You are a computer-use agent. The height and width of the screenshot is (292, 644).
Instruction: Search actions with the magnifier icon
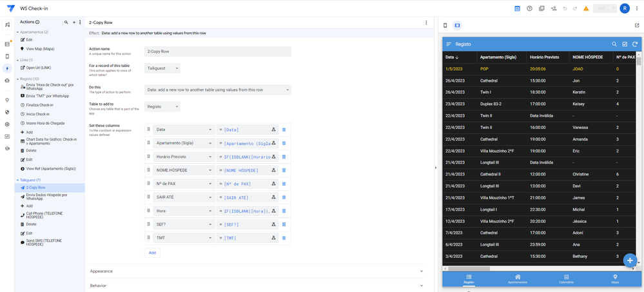tap(66, 22)
